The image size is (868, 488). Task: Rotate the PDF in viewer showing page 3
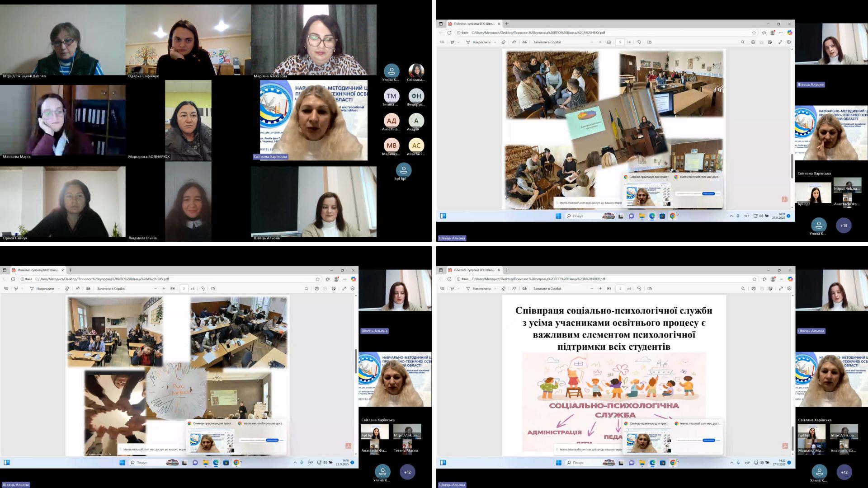point(203,288)
